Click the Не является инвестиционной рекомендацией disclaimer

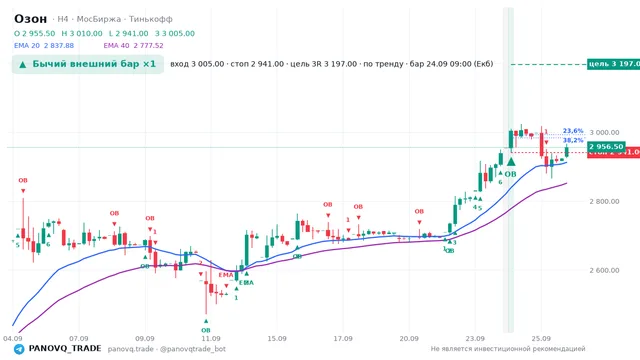[x=508, y=349]
